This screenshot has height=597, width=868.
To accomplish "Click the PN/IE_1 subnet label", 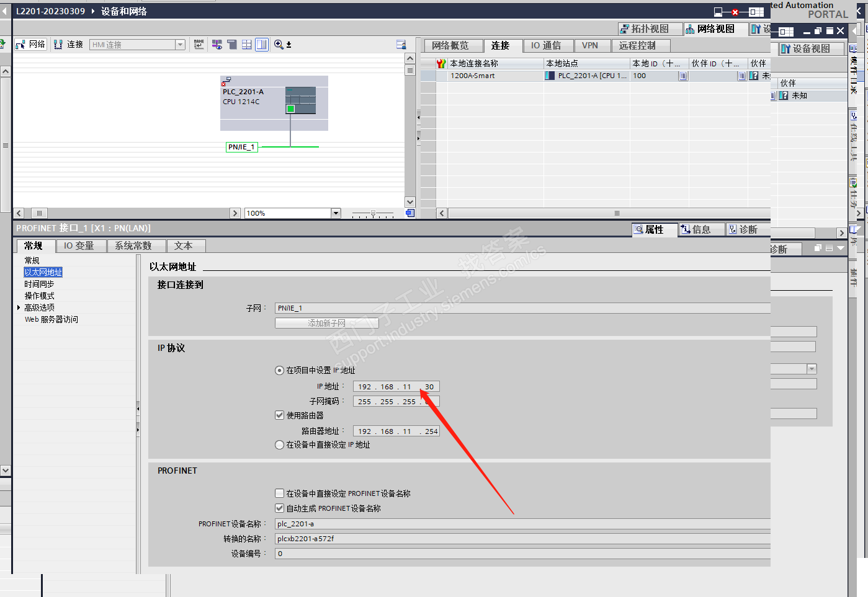I will [241, 147].
